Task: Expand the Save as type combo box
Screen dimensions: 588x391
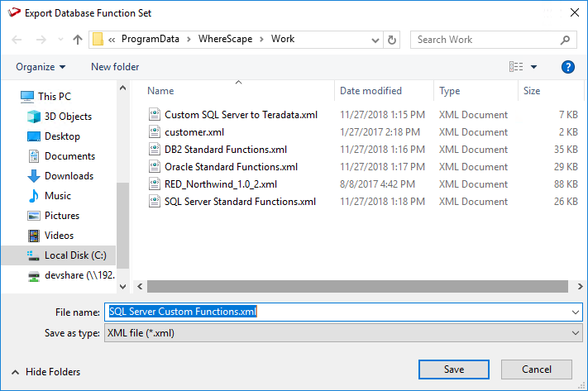Action: click(576, 333)
